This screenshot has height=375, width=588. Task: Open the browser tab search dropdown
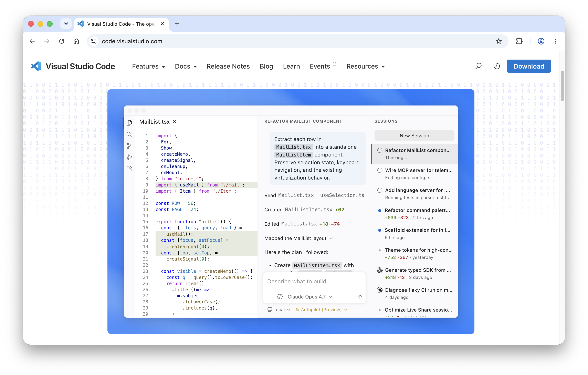click(x=66, y=24)
